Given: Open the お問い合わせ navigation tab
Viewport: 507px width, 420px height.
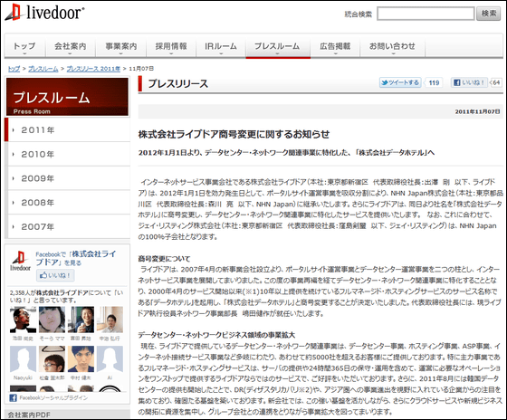Looking at the screenshot, I should point(392,46).
